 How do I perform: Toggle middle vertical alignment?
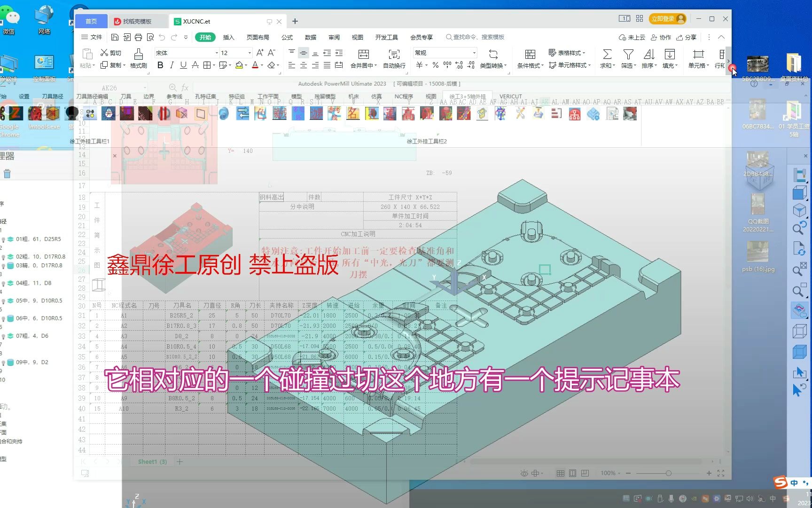(304, 53)
